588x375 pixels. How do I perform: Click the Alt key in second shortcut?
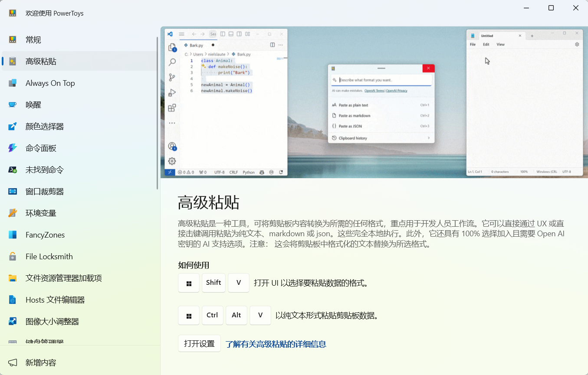(236, 315)
